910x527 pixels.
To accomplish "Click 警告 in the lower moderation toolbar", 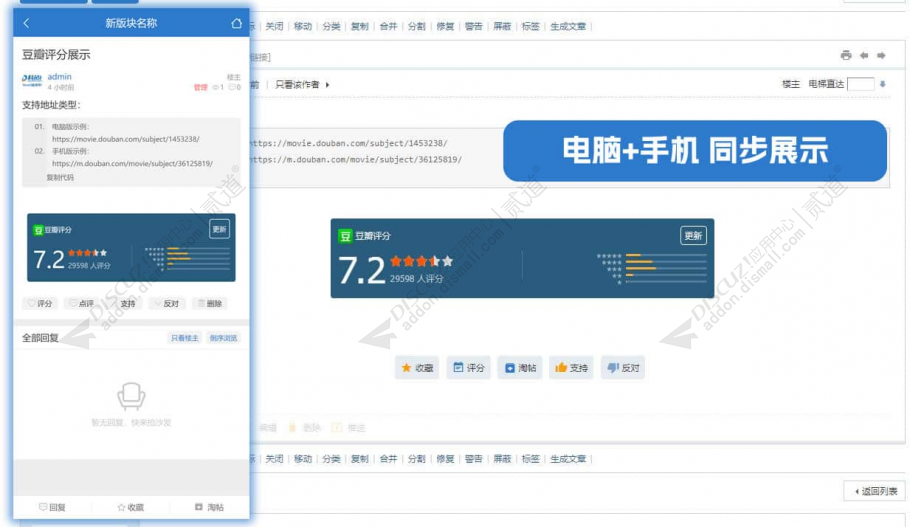I will click(474, 459).
